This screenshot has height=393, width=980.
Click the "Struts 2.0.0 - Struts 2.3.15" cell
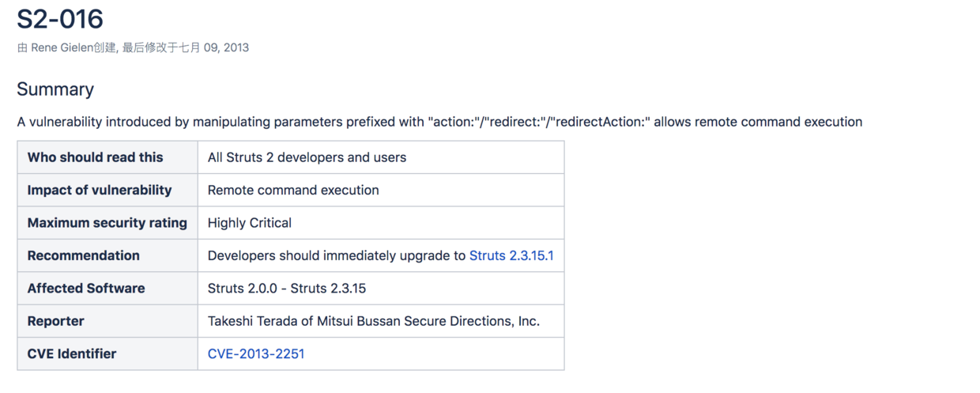(x=287, y=288)
